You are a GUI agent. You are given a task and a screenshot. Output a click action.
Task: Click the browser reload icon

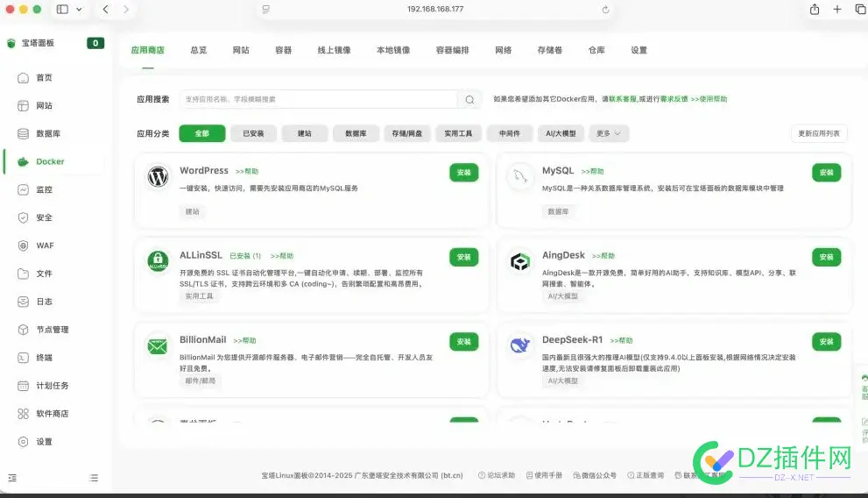point(605,10)
